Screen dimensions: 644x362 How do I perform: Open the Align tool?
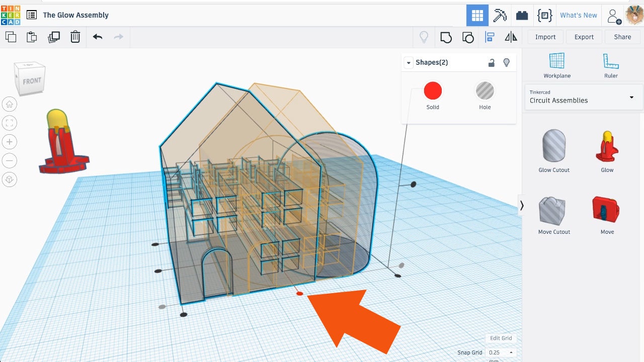(x=490, y=37)
